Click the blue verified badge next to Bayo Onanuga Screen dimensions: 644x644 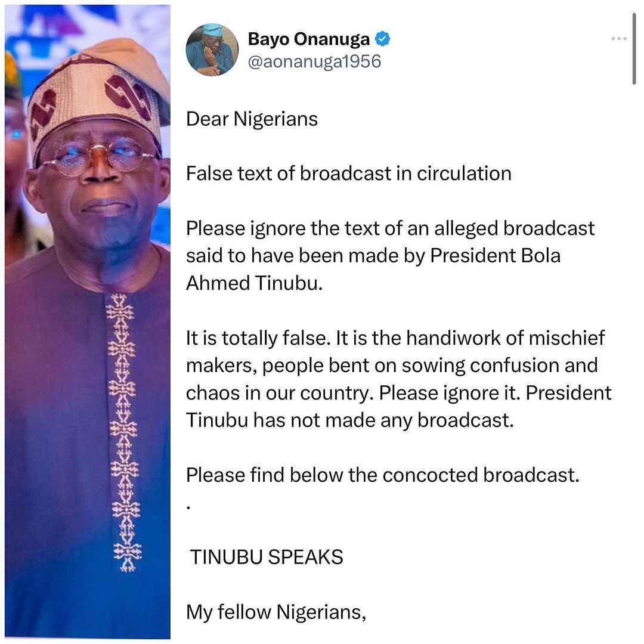pos(382,39)
